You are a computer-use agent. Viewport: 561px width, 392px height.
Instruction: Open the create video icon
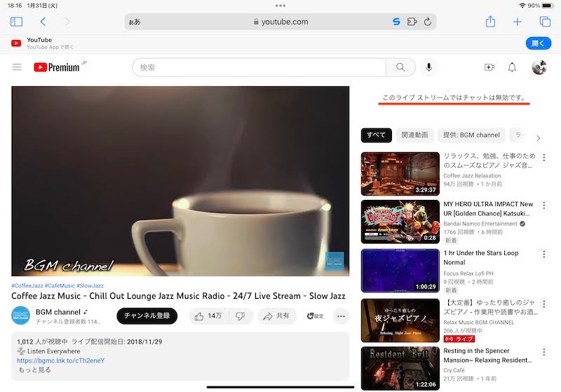click(x=489, y=67)
